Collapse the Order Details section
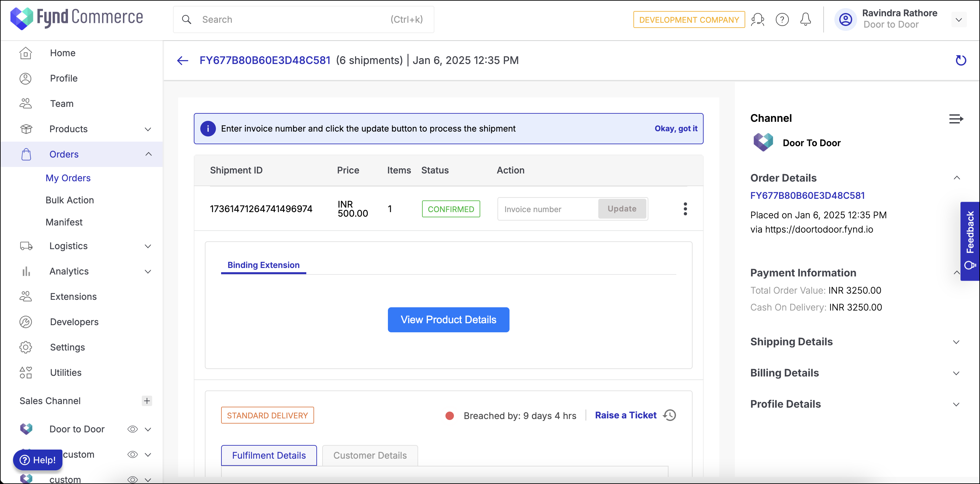980x484 pixels. pos(957,178)
